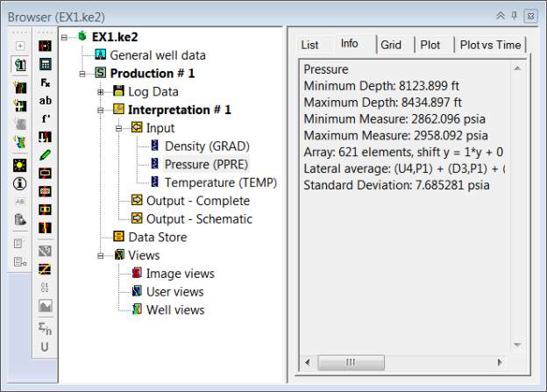The image size is (547, 392).
Task: Click the double-chevron collapse icon in title bar
Action: pyautogui.click(x=501, y=16)
